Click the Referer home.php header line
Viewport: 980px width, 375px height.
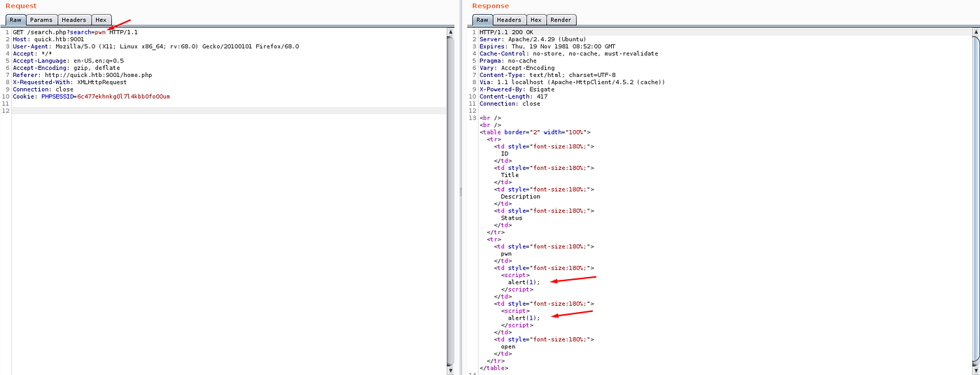(x=83, y=75)
